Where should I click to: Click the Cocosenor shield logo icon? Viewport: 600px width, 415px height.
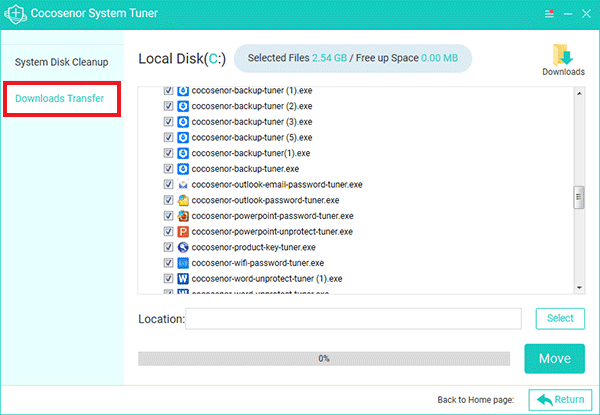15,14
